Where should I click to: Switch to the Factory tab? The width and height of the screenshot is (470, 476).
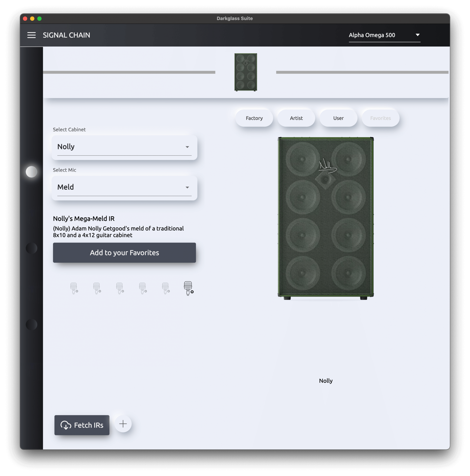pyautogui.click(x=254, y=118)
